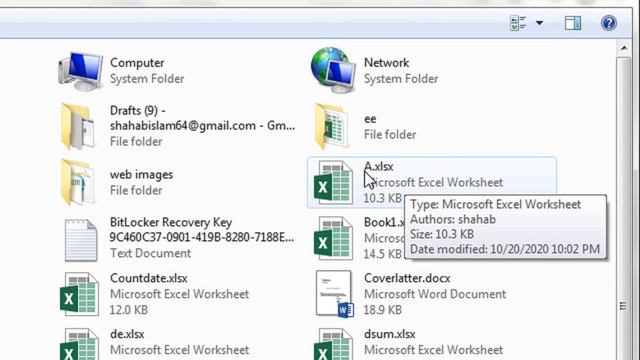Select the A.xlsx Excel file icon
This screenshot has width=640, height=360.
(333, 182)
